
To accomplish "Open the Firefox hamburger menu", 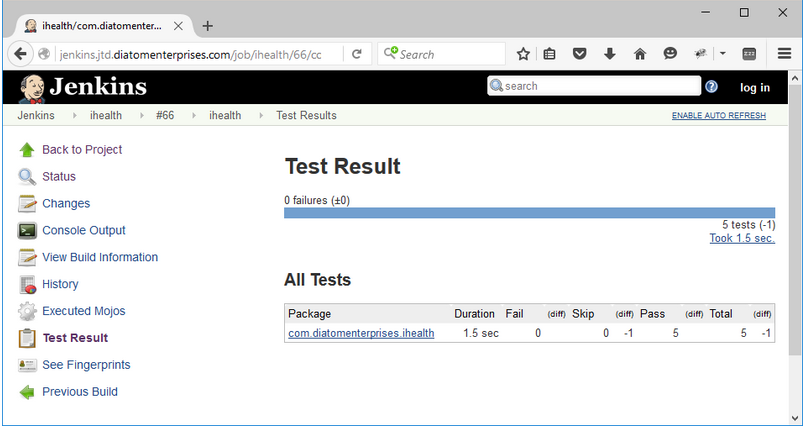I will (x=784, y=54).
